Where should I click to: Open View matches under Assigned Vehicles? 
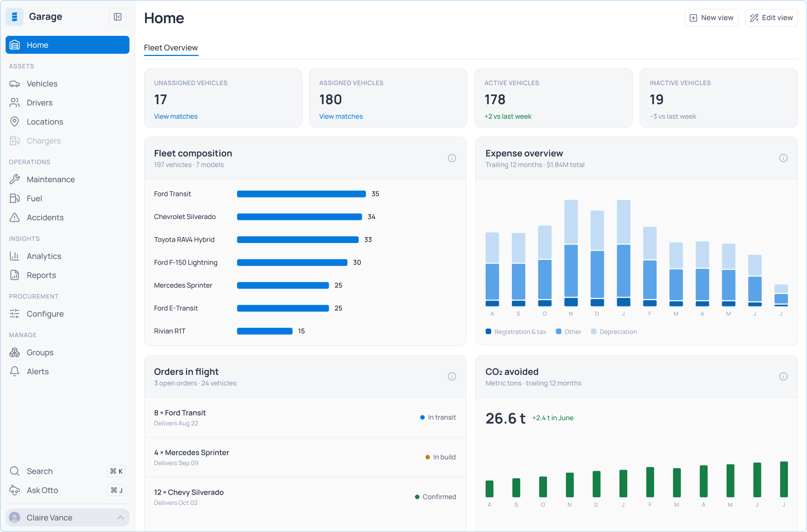pyautogui.click(x=341, y=116)
